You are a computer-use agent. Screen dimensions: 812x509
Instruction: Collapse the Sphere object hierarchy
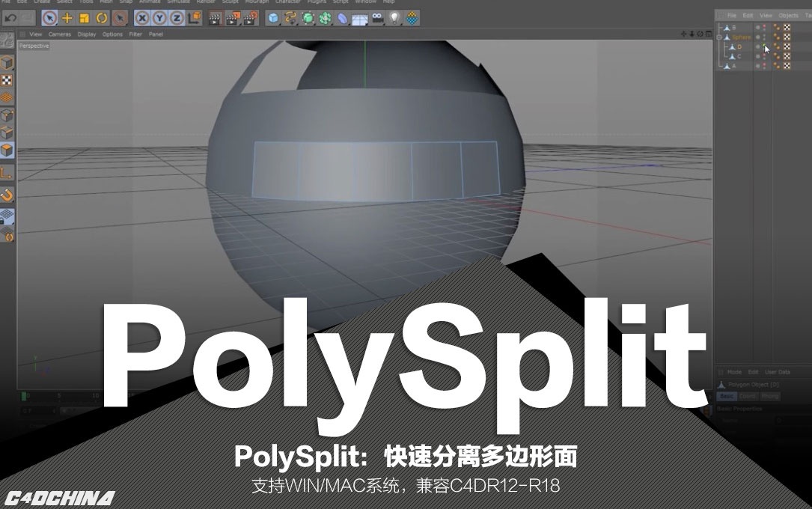point(719,37)
